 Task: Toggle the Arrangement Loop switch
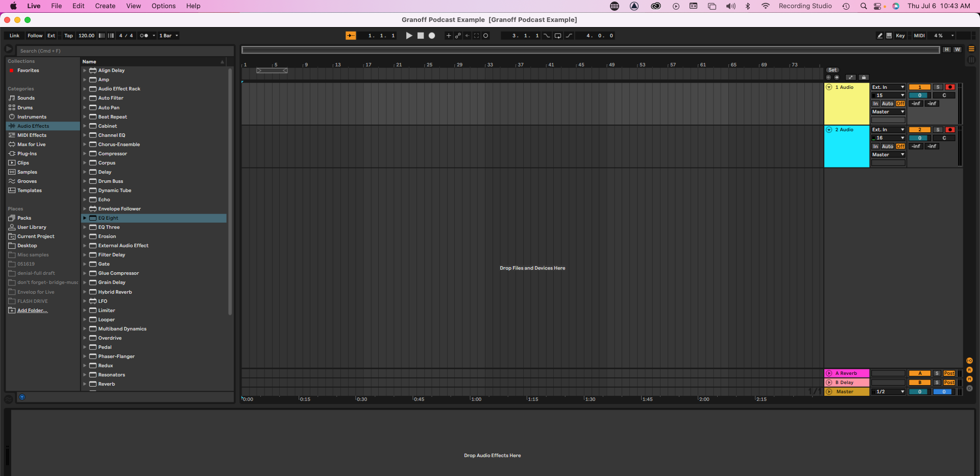coord(557,36)
